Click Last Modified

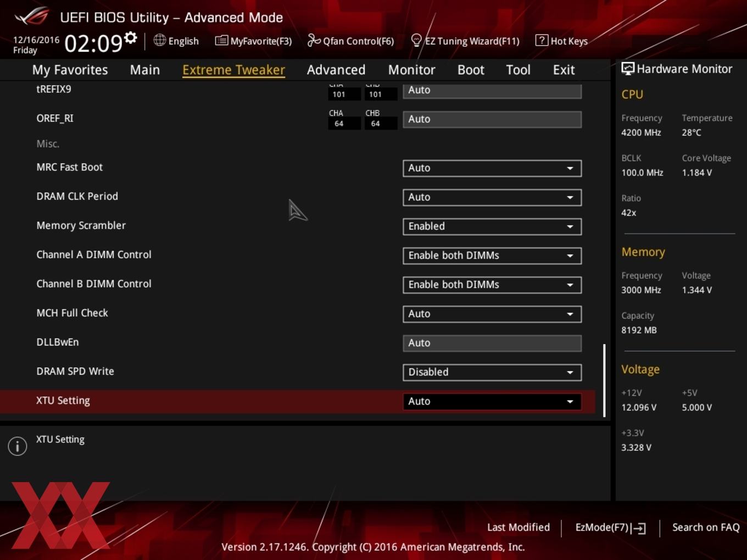click(519, 527)
